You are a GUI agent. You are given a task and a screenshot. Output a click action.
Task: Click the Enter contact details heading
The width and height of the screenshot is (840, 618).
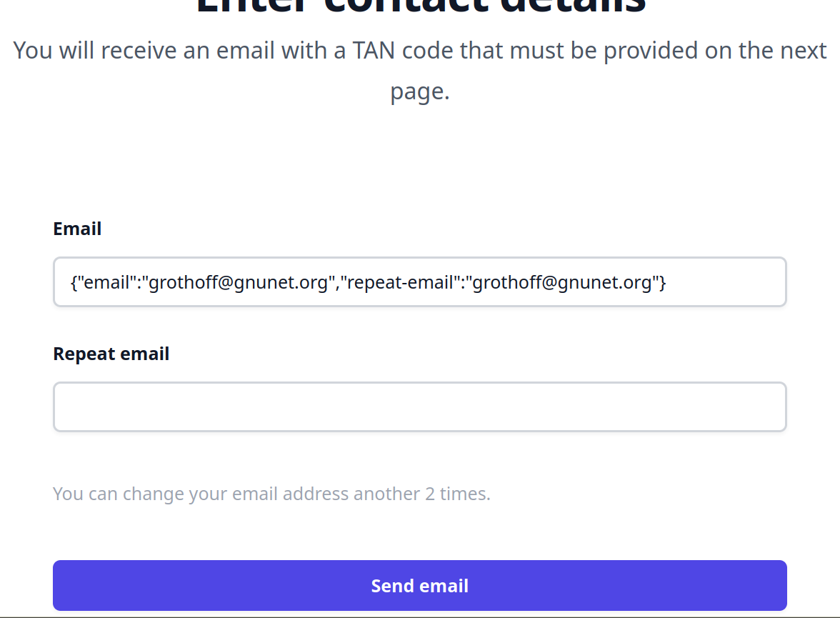[420, 7]
